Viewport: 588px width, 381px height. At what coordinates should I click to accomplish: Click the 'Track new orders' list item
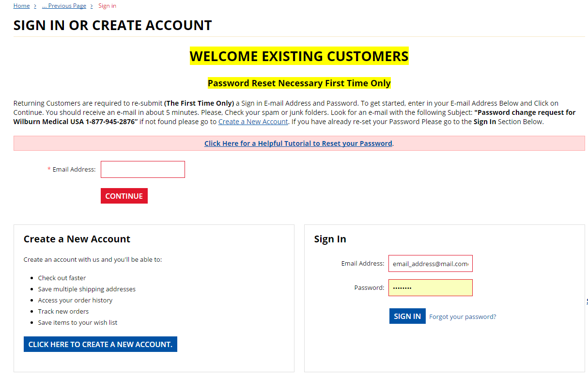[x=63, y=311]
